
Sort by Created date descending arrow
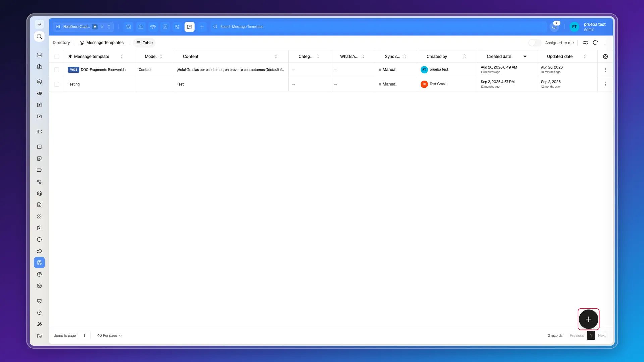525,56
